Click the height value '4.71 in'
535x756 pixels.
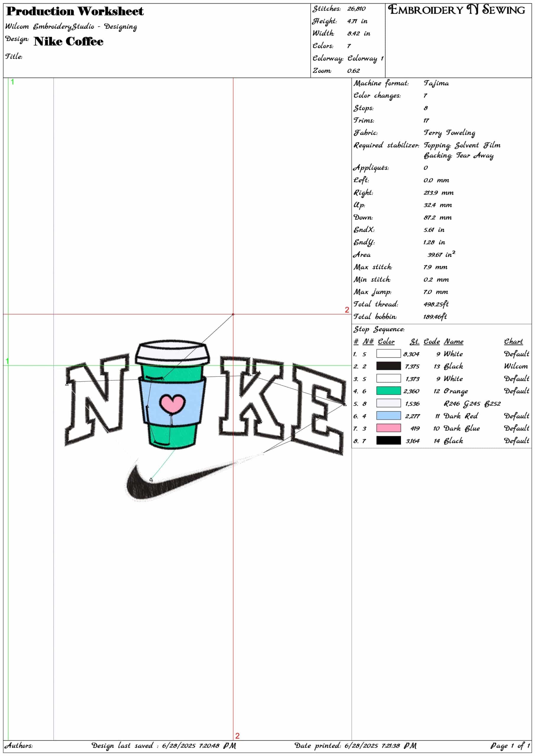click(357, 21)
